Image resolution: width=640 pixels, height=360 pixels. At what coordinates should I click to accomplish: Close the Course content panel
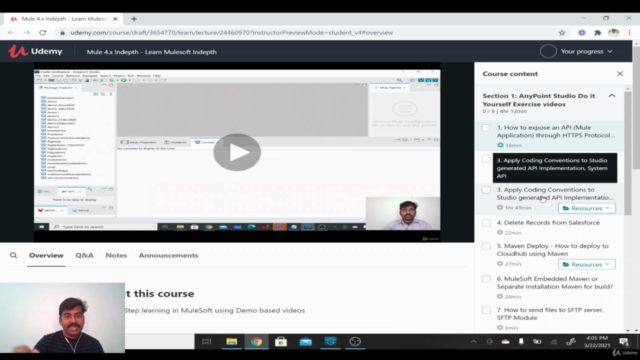(620, 74)
